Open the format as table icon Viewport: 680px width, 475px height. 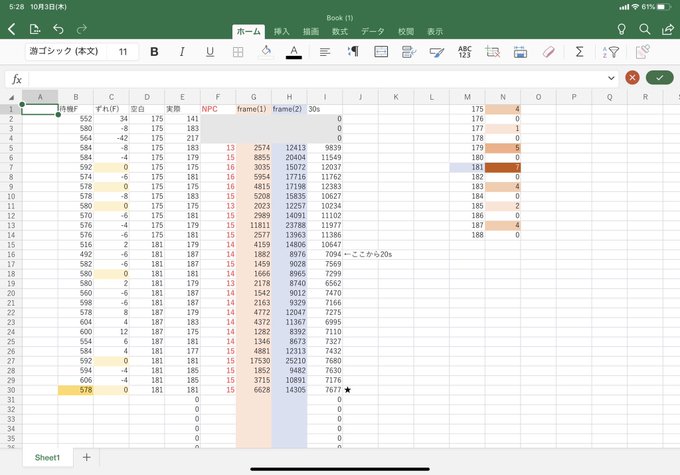[520, 52]
